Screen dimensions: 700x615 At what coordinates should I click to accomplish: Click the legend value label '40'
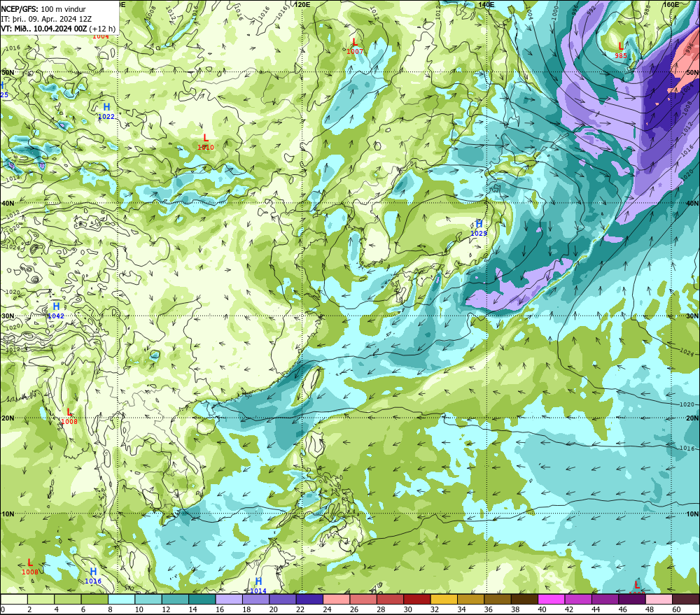[x=542, y=609]
